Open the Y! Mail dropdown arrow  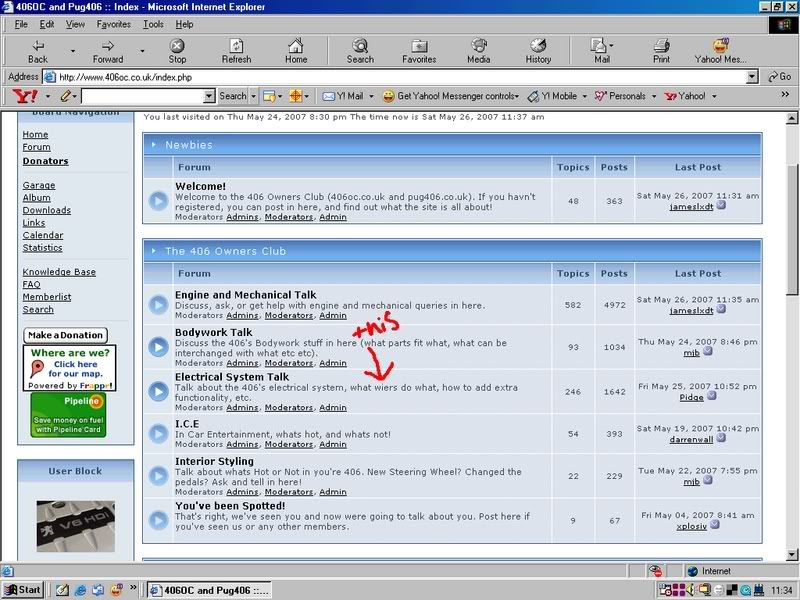[371, 96]
